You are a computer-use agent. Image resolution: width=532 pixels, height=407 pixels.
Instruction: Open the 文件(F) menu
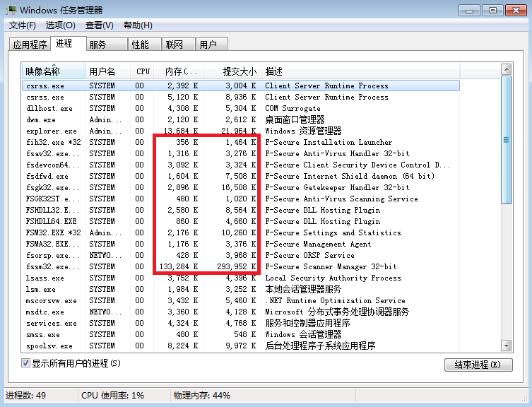click(22, 25)
